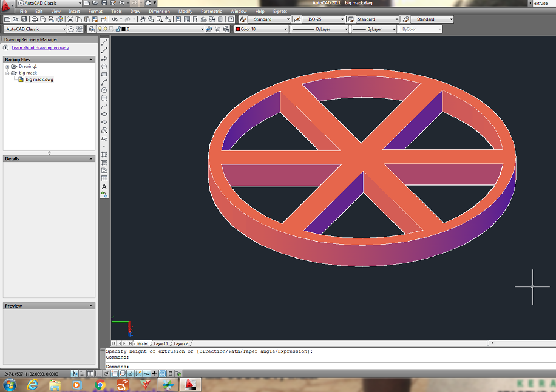Click the Cut scissors icon
The width and height of the screenshot is (556, 392).
pyautogui.click(x=70, y=19)
